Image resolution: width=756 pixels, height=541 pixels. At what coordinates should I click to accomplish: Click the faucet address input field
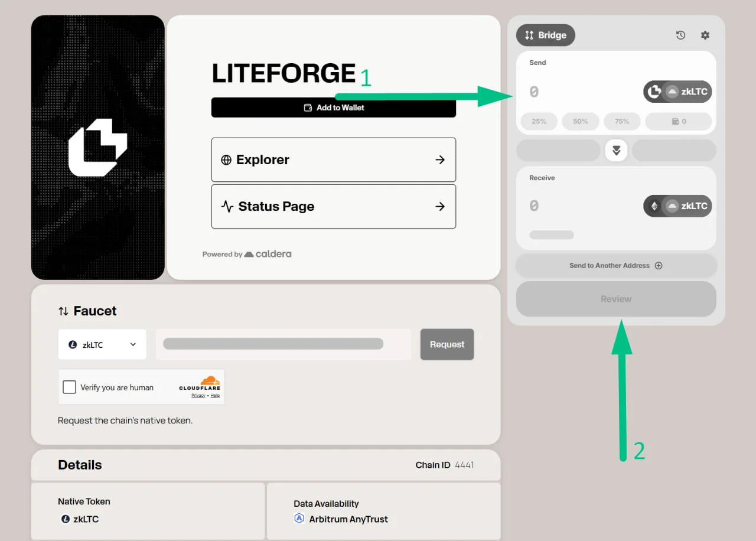[x=283, y=344]
